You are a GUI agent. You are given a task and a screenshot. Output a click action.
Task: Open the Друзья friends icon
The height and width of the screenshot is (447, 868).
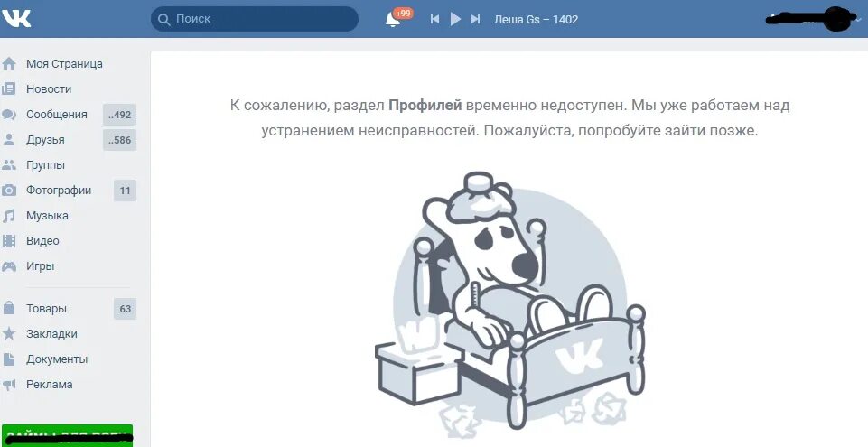9,139
